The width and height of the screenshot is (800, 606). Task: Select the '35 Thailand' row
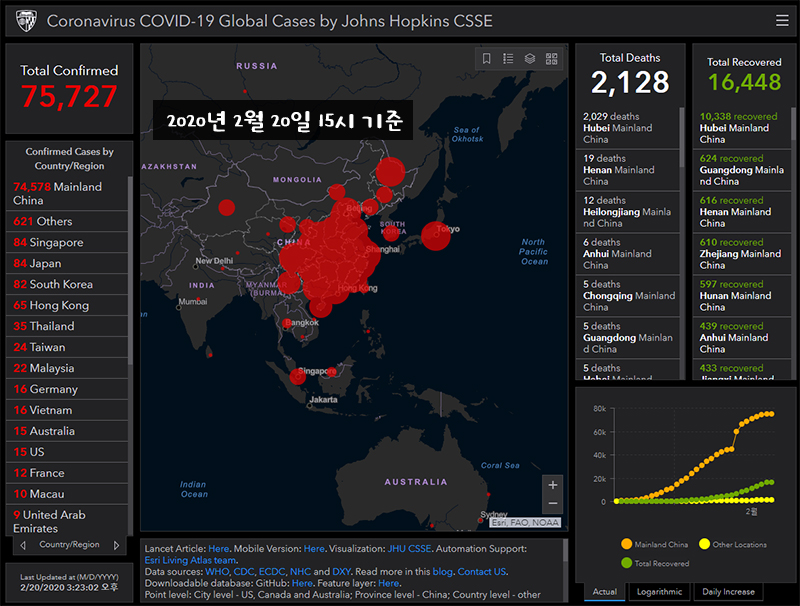click(67, 326)
